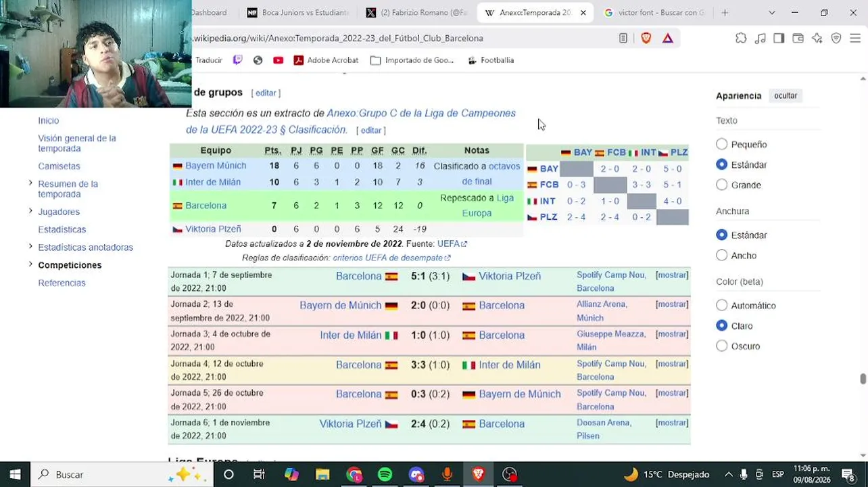Open File Explorer from the taskbar
The width and height of the screenshot is (868, 487).
click(322, 474)
